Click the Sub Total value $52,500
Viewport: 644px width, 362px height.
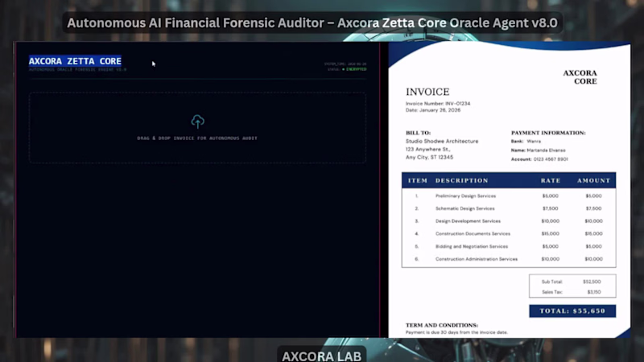click(592, 282)
